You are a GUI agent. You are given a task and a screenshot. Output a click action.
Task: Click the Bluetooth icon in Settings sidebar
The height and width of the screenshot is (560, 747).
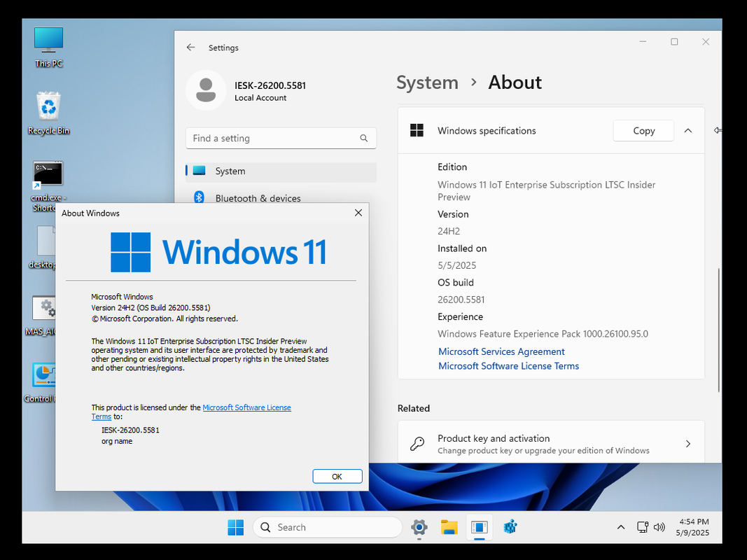tap(199, 197)
